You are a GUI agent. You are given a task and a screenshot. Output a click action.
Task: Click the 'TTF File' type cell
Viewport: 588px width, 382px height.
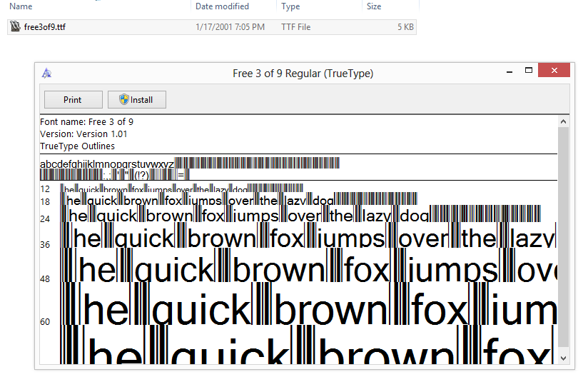pyautogui.click(x=296, y=27)
